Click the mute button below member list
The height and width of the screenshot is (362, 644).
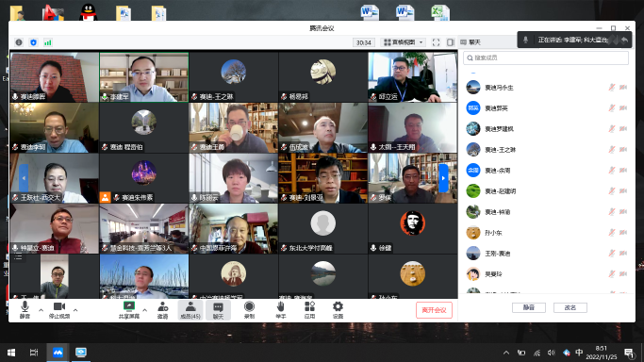[x=529, y=307]
